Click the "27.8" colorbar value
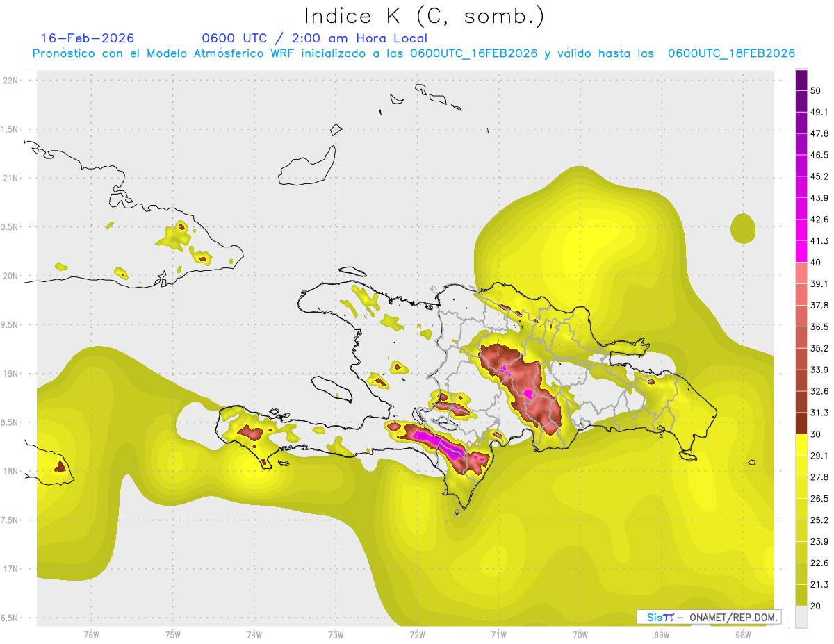834x644 pixels. [819, 478]
